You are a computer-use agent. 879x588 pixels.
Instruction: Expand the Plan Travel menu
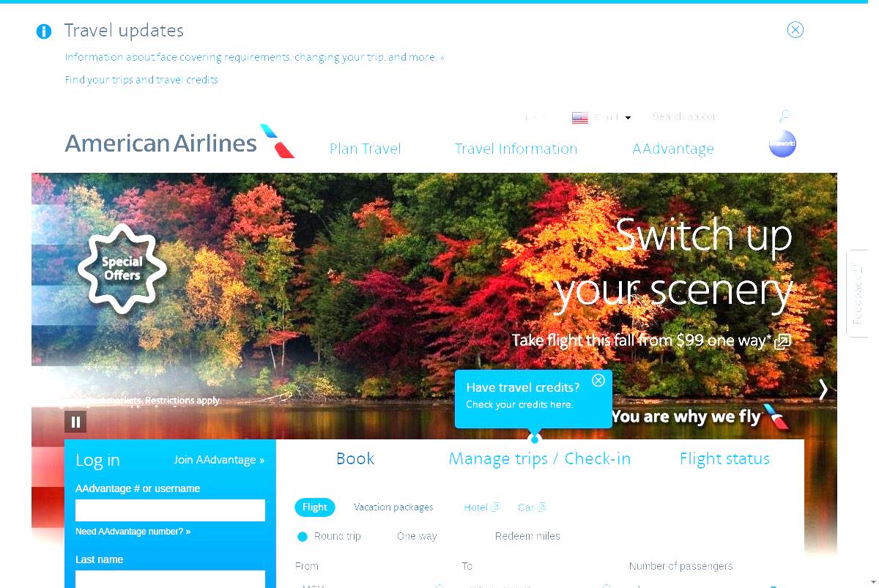point(366,149)
